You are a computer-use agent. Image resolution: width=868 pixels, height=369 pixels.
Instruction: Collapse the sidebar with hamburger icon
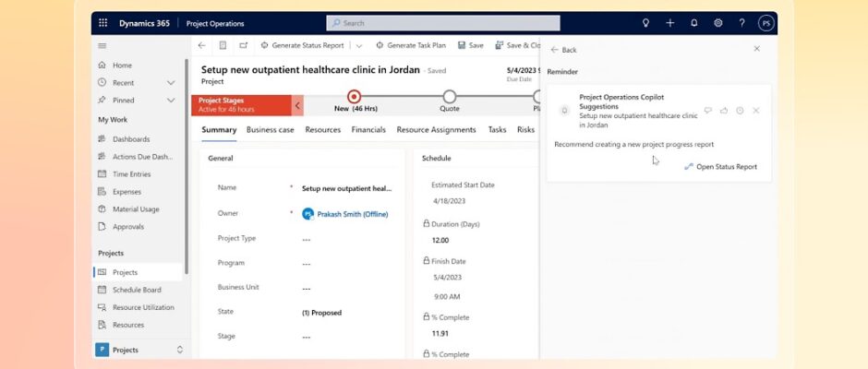coord(102,46)
